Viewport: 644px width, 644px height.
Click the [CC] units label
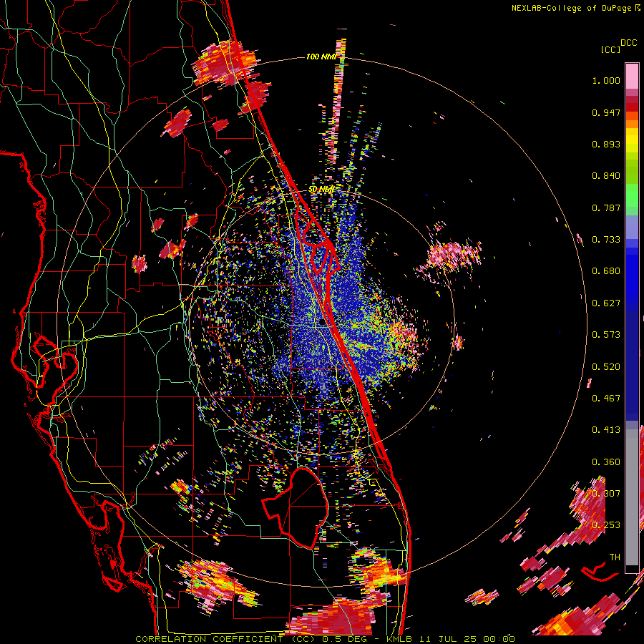[x=610, y=49]
